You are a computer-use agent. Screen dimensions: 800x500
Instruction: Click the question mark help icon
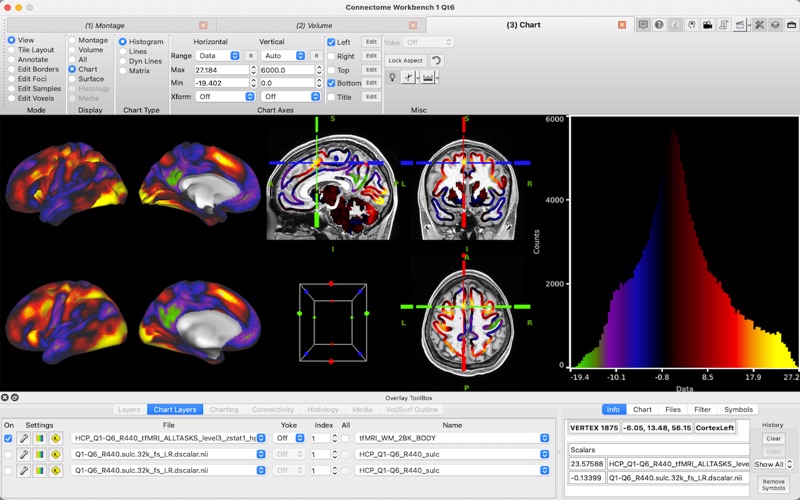(659, 25)
